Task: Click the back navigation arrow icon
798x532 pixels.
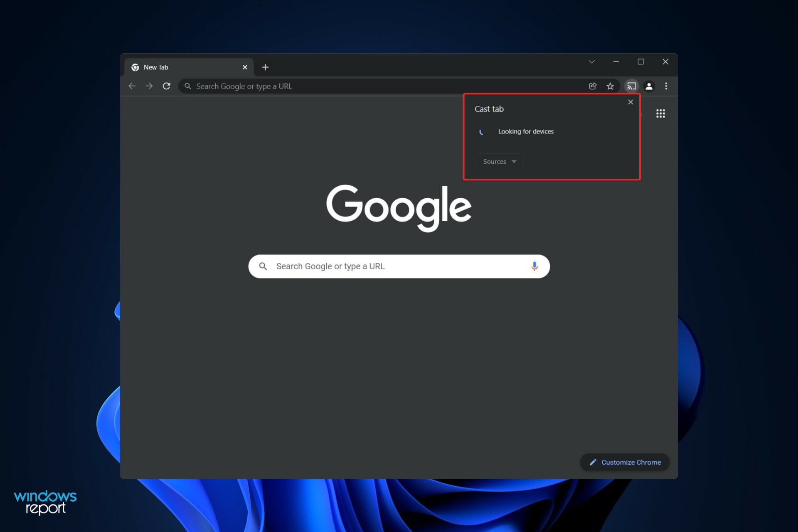Action: [x=132, y=86]
